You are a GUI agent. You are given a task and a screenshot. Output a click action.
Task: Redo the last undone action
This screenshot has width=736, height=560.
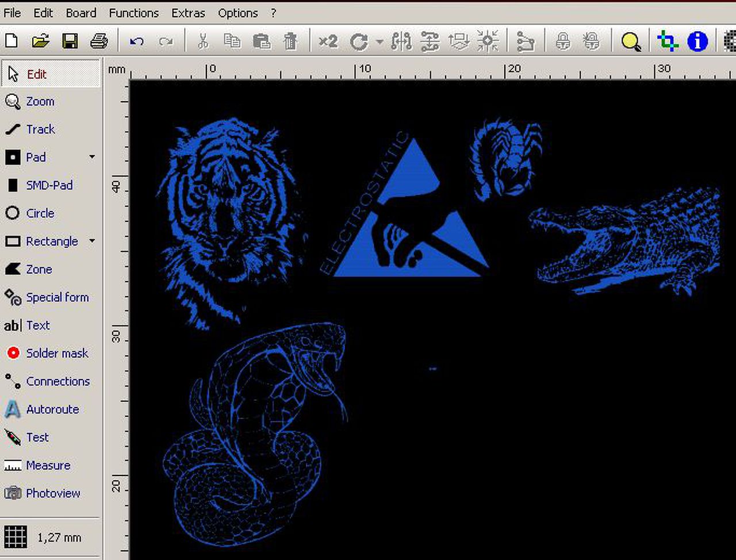166,41
